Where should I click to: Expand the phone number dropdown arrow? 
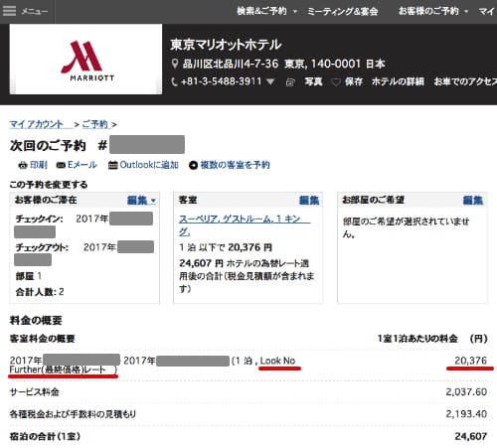point(270,81)
